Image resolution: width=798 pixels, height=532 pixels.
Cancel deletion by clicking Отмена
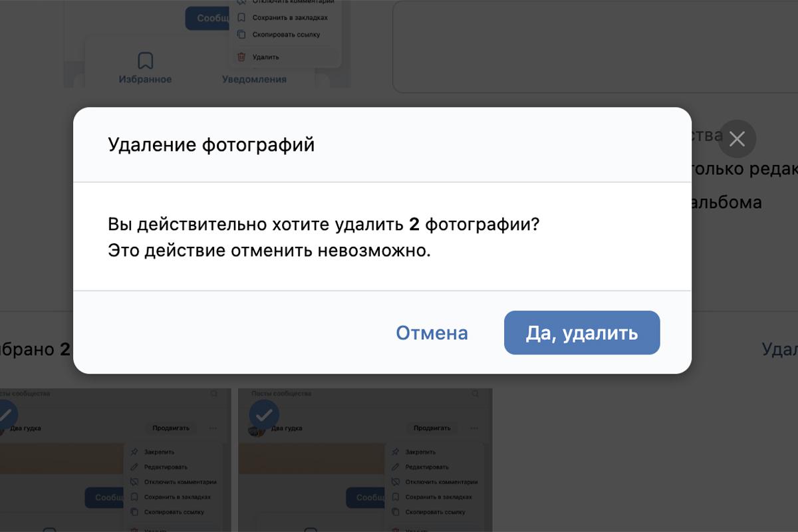pos(432,332)
